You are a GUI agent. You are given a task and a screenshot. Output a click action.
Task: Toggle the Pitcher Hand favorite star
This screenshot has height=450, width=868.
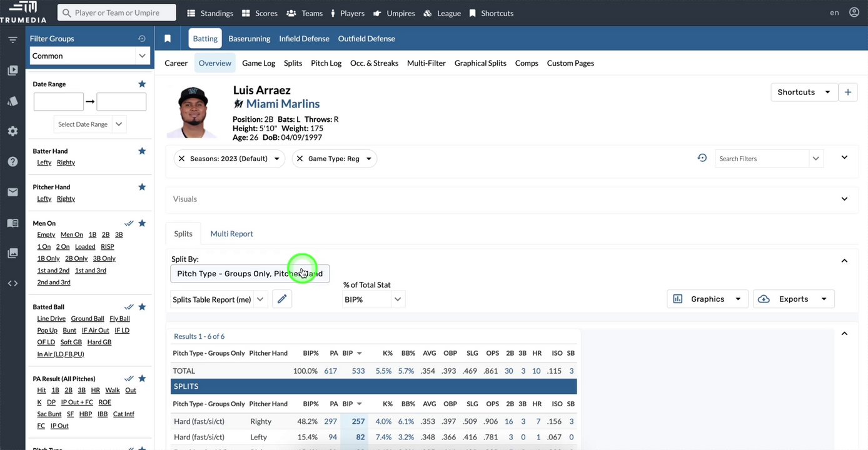coord(142,187)
